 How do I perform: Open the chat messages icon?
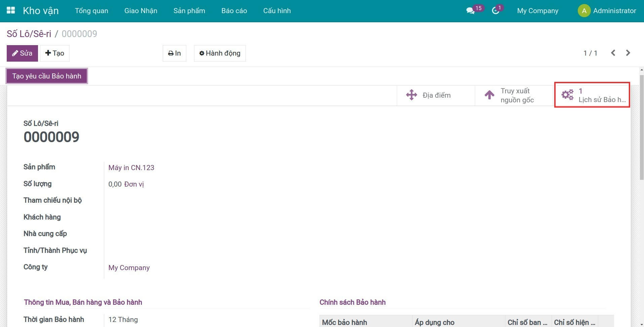click(x=470, y=11)
